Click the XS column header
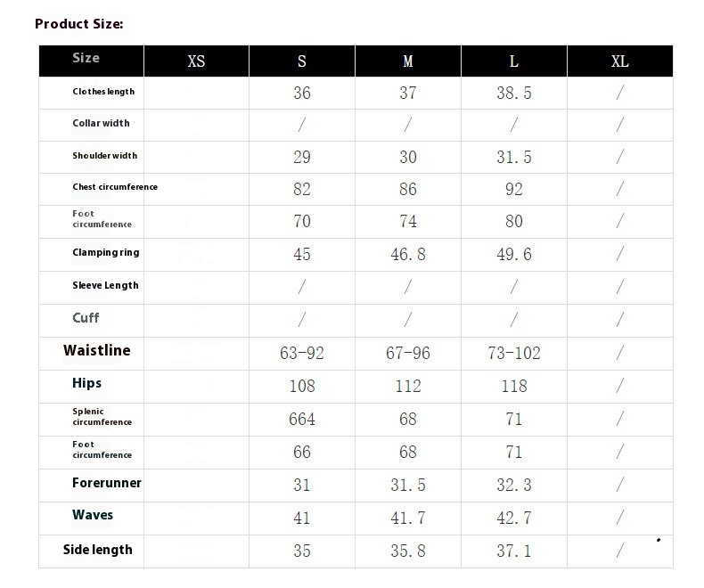Image resolution: width=704 pixels, height=588 pixels. pyautogui.click(x=196, y=61)
